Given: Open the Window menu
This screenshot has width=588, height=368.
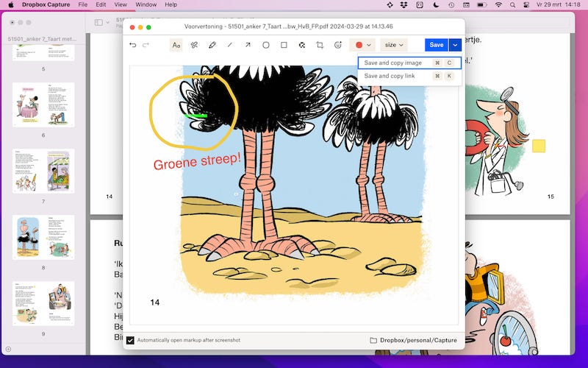Looking at the screenshot, I should [146, 5].
